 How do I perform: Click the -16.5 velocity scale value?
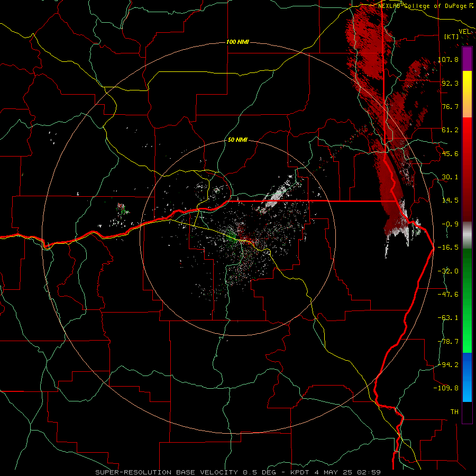pyautogui.click(x=448, y=247)
